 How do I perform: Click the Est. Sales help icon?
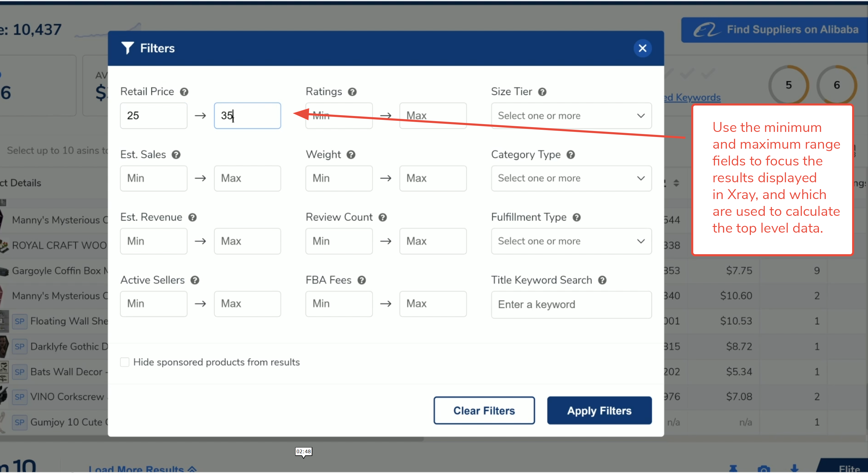(x=176, y=155)
